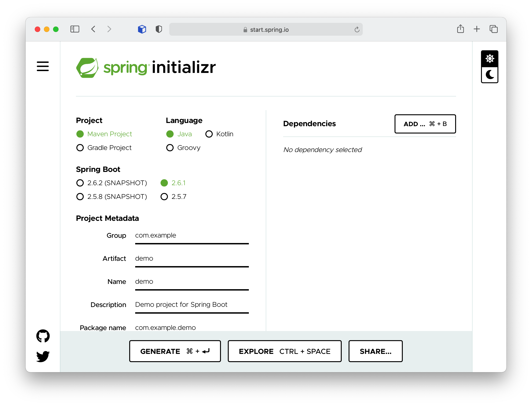Go back with the left chevron
Viewport: 532px width, 406px height.
click(93, 29)
